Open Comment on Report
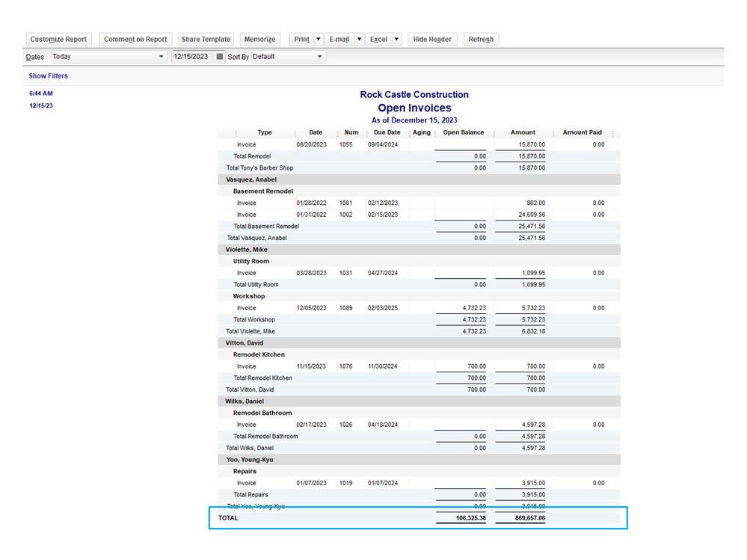 tap(135, 40)
